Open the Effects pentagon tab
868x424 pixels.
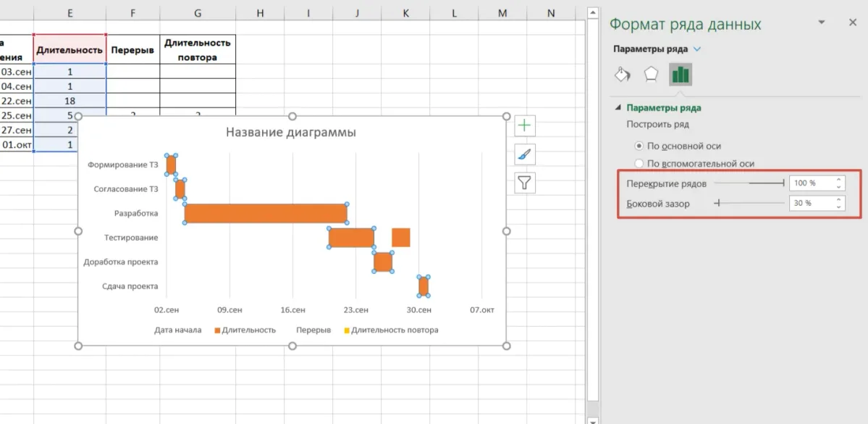tap(652, 74)
